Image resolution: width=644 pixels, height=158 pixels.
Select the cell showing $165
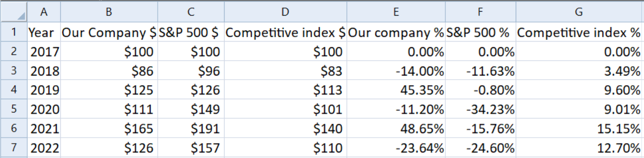[x=109, y=128]
